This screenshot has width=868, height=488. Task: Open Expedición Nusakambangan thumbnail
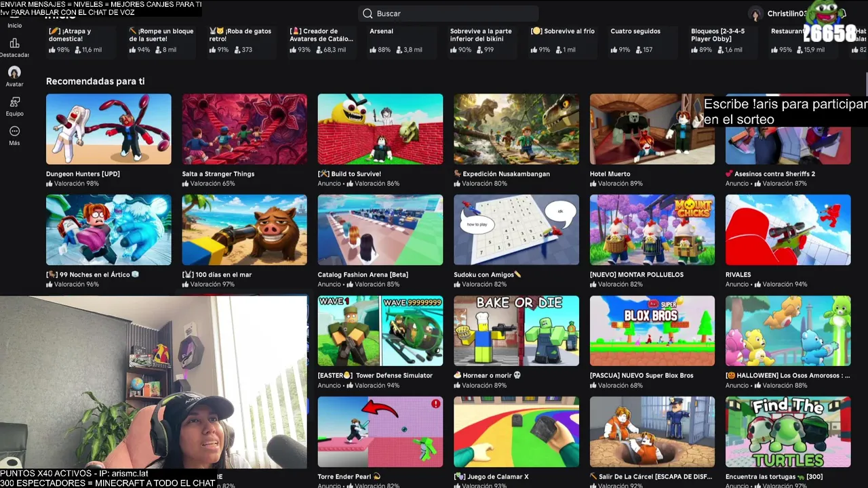tap(516, 129)
